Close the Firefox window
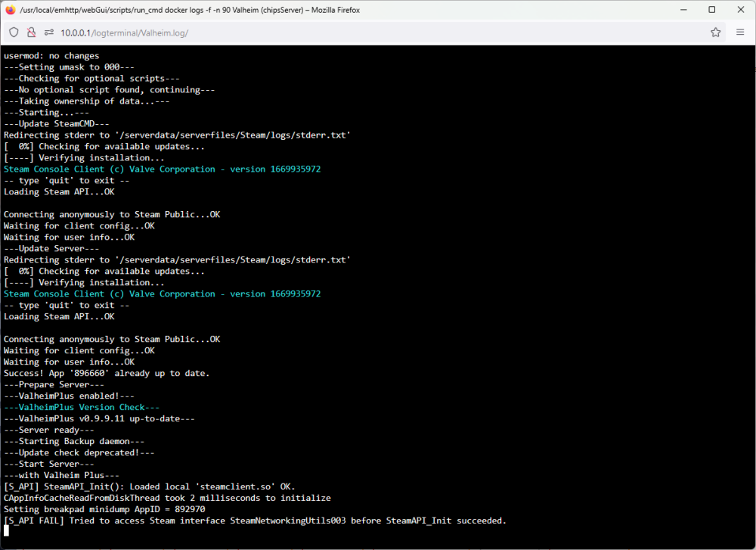This screenshot has height=550, width=756. tap(741, 10)
